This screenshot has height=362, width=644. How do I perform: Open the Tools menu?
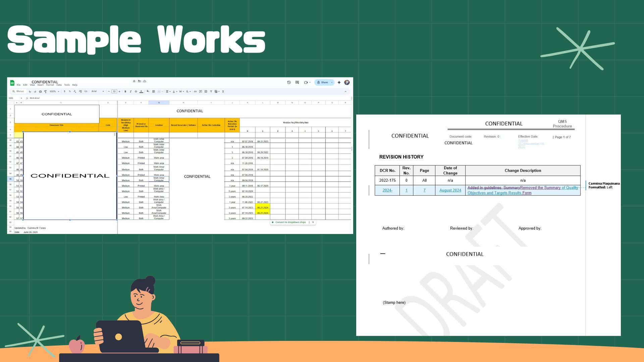point(67,85)
